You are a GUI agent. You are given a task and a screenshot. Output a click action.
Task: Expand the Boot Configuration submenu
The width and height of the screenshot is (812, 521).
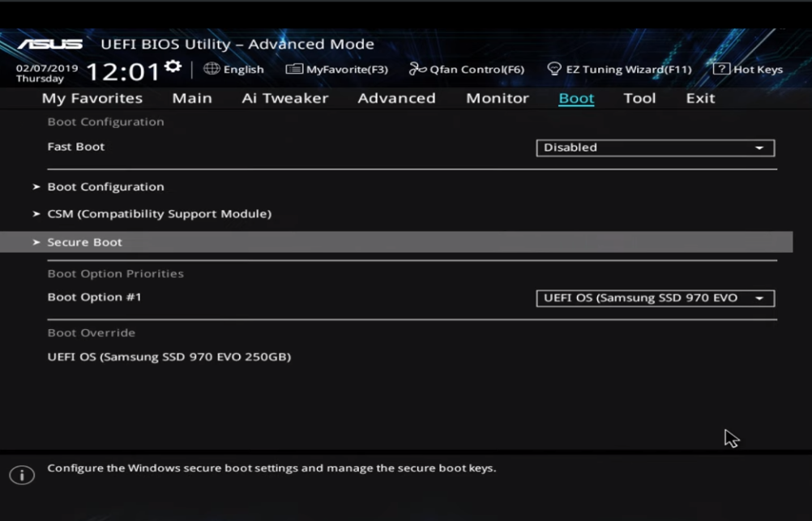click(105, 187)
